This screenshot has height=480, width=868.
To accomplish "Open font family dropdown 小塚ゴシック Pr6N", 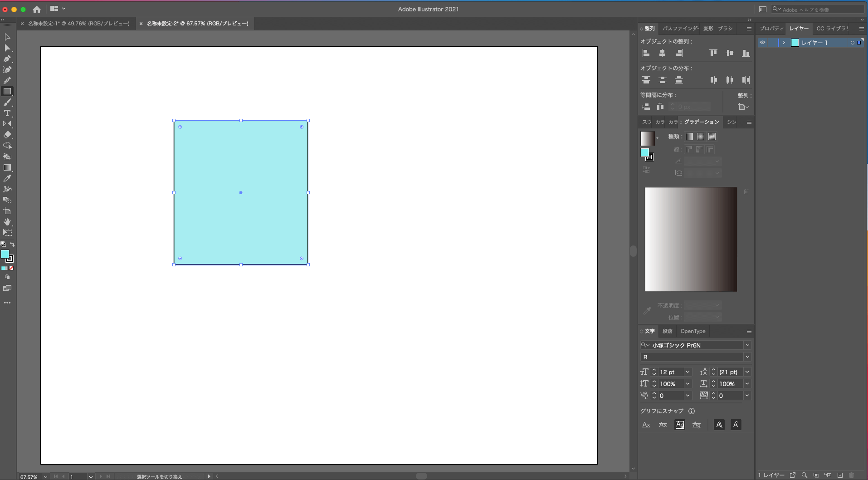I will pos(747,345).
